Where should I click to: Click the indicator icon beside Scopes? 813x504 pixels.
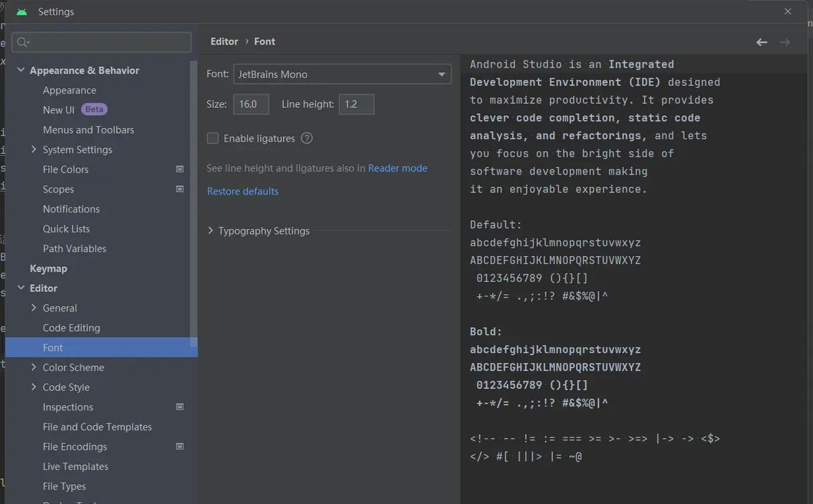click(180, 188)
